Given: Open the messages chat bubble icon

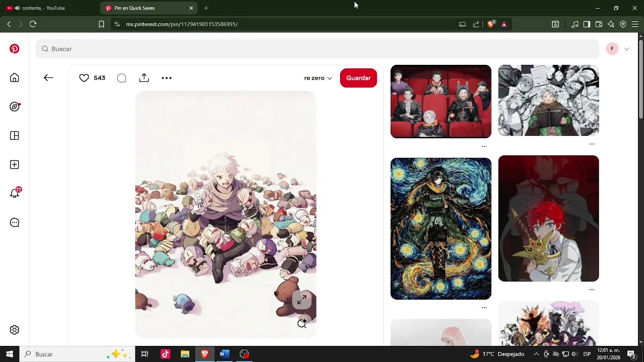Looking at the screenshot, I should click(x=15, y=223).
